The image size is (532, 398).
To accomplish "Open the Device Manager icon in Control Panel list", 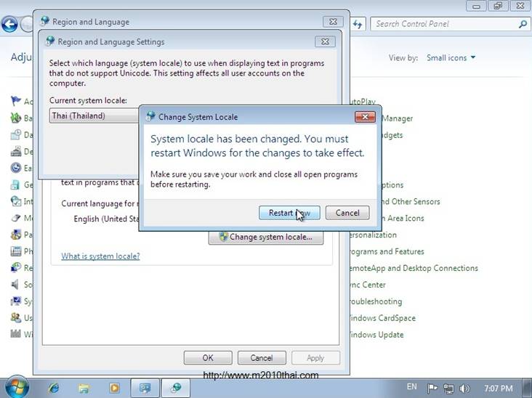I will (15, 151).
